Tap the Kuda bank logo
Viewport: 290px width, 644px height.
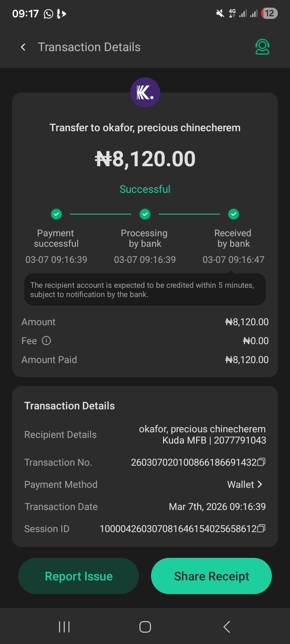145,93
